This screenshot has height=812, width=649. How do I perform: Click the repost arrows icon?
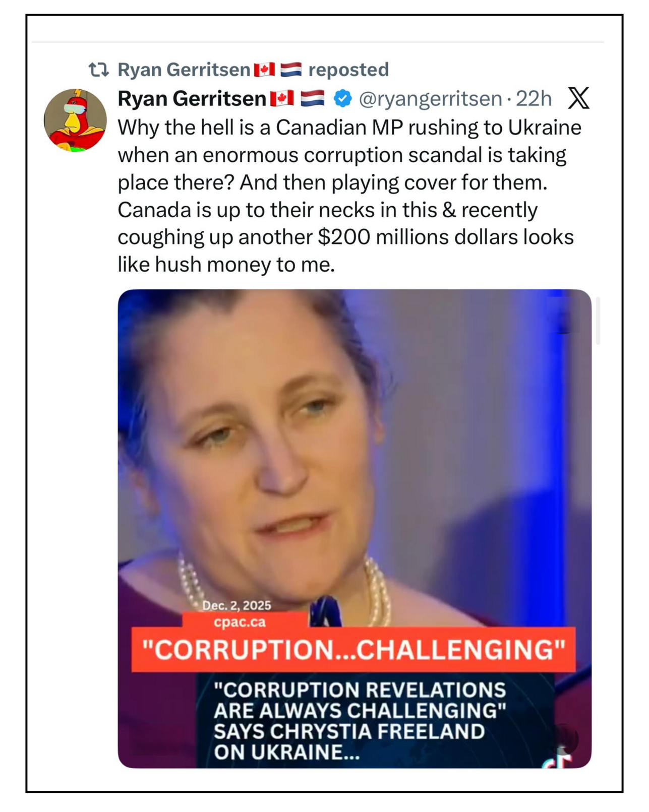98,70
